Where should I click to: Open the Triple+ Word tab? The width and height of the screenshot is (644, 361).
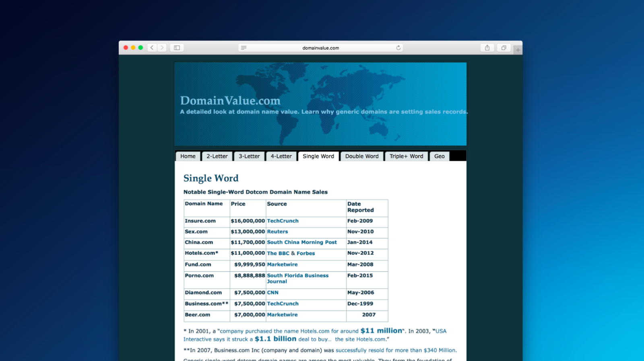click(x=407, y=156)
